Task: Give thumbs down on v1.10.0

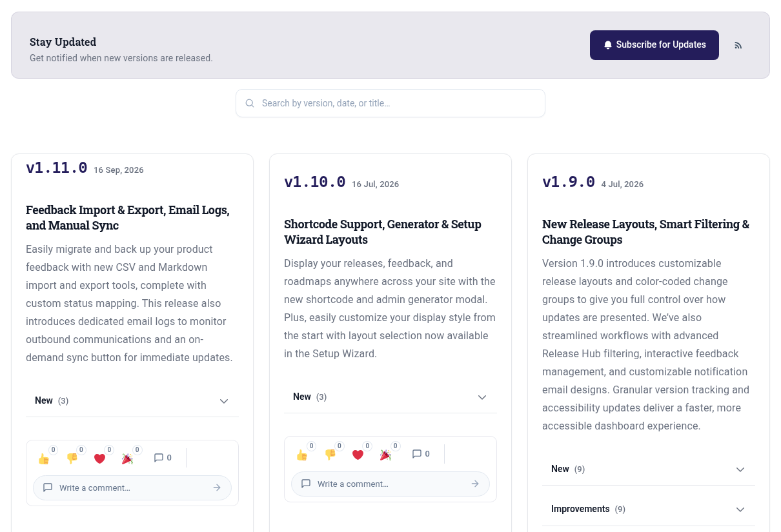Action: tap(330, 455)
